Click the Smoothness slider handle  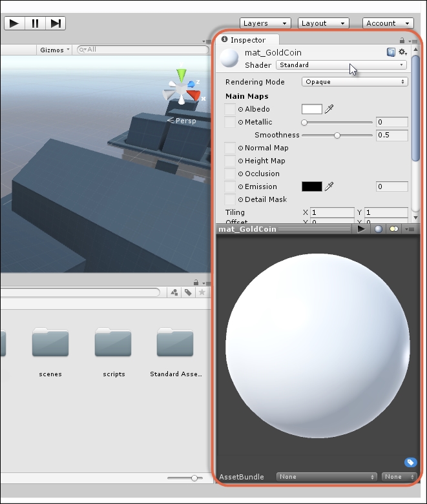[x=337, y=136]
